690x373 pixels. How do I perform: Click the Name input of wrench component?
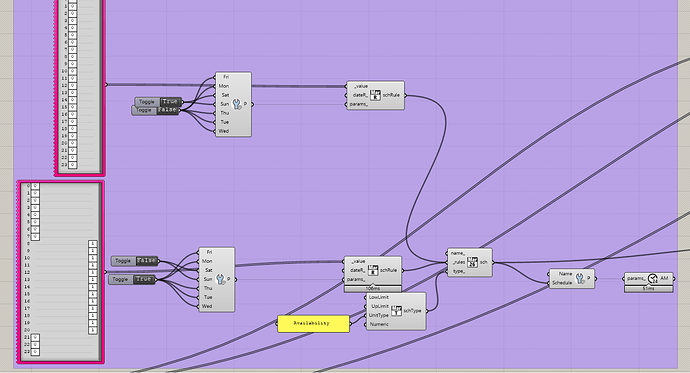point(565,274)
